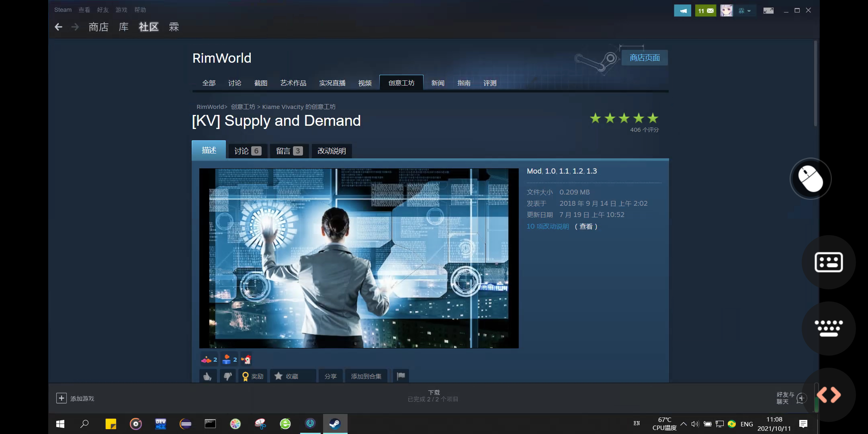Open 好友与聊天 friends and chat
Viewport: 868px width, 434px height.
792,398
